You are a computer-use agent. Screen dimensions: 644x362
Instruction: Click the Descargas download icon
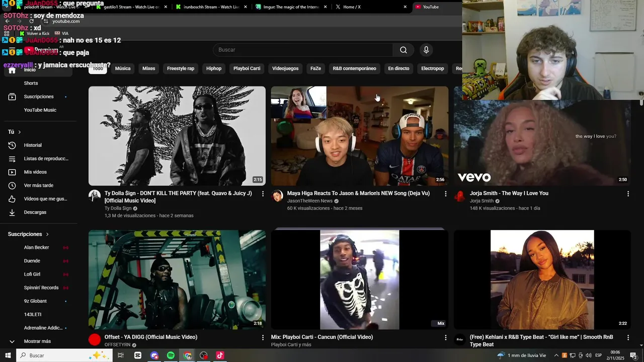click(12, 212)
